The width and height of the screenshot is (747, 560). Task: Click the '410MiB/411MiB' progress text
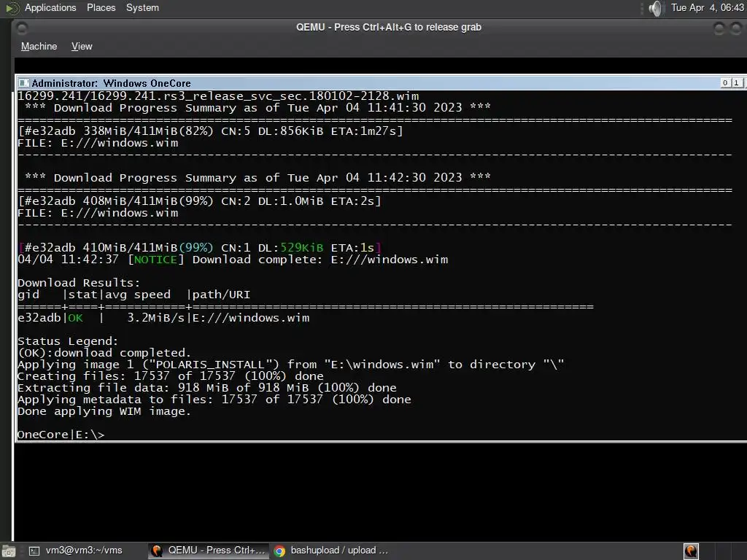(x=130, y=248)
